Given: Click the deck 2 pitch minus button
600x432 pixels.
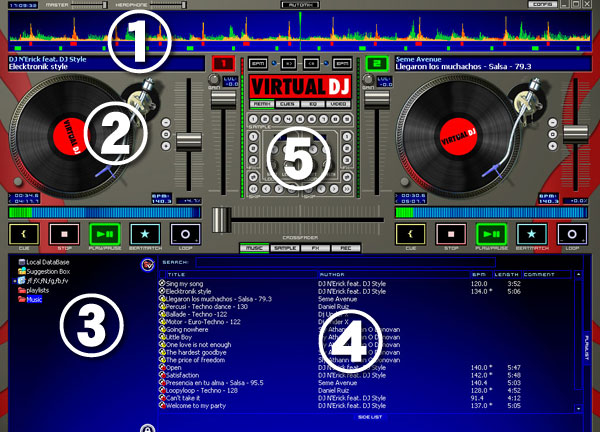Looking at the screenshot, I should (553, 122).
